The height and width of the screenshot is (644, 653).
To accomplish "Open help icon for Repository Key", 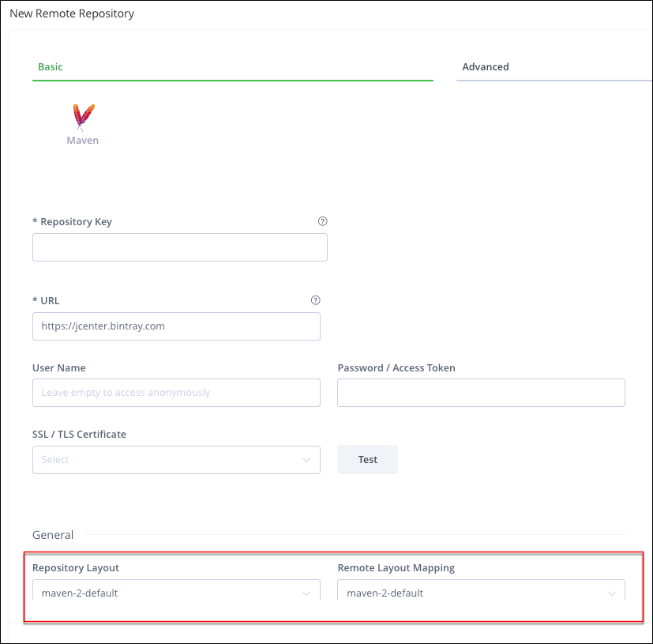I will coord(322,221).
